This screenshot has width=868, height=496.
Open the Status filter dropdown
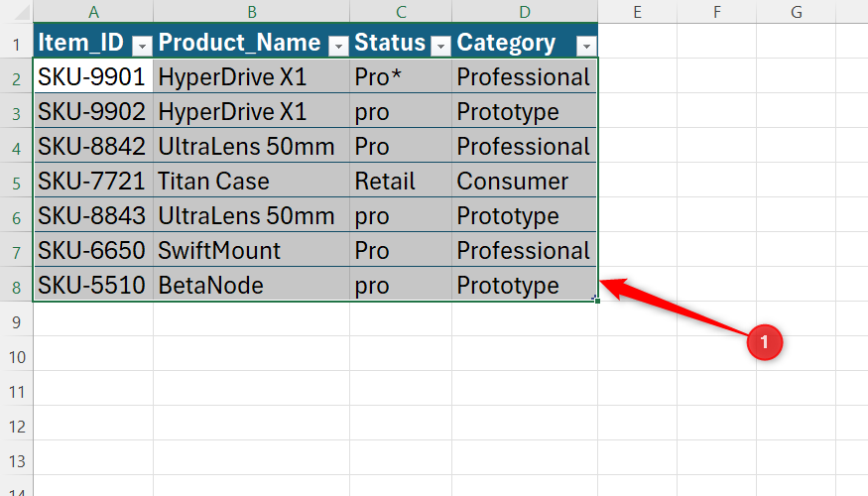(x=440, y=47)
